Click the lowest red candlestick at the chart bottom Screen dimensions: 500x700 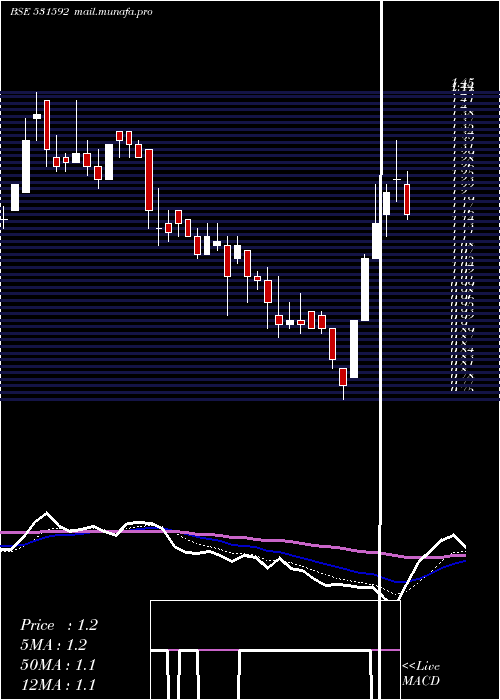point(343,377)
